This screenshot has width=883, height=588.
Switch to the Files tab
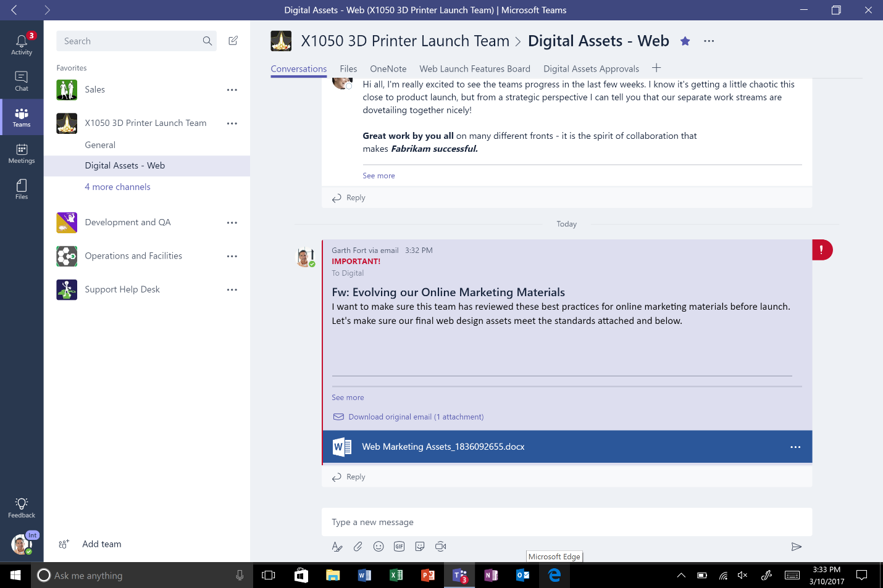click(x=348, y=68)
